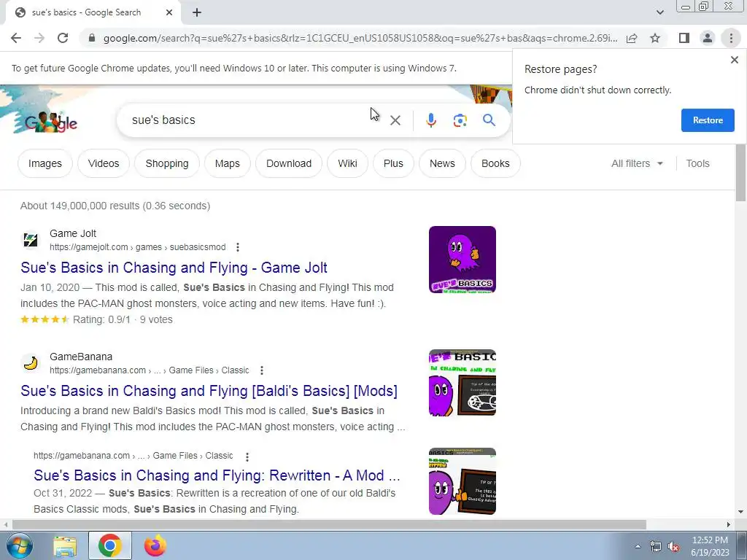This screenshot has height=560, width=747.
Task: Launch Firefox from the taskbar
Action: pos(155,545)
